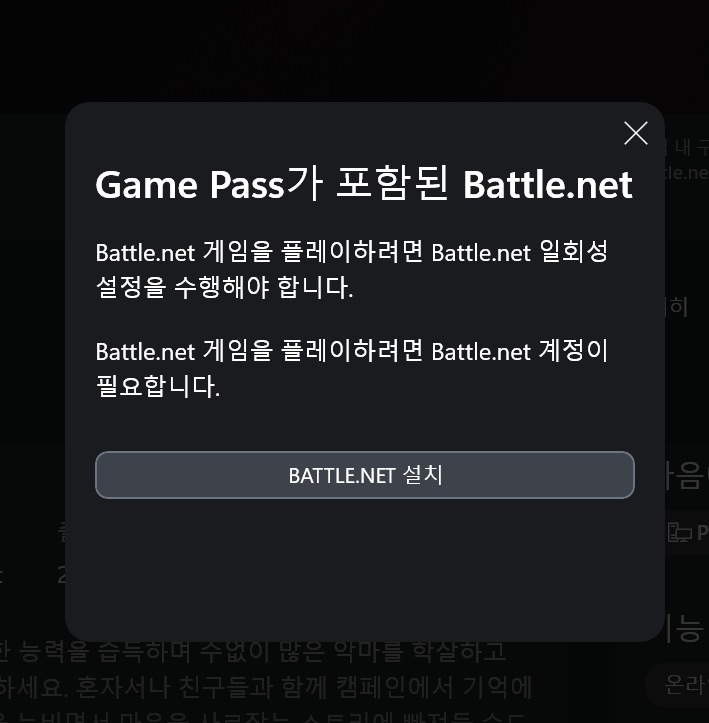Screen dimensions: 709x723
Task: Click the dimmed bold P platform label
Action: [703, 532]
